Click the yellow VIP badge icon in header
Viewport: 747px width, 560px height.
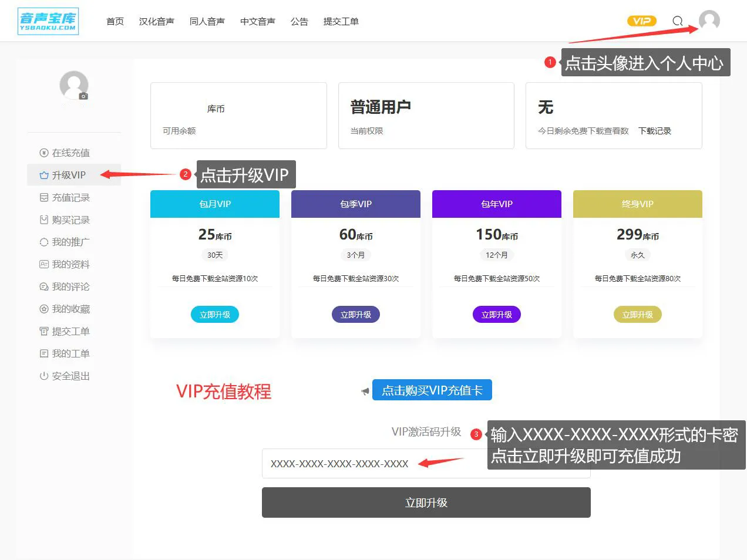641,21
